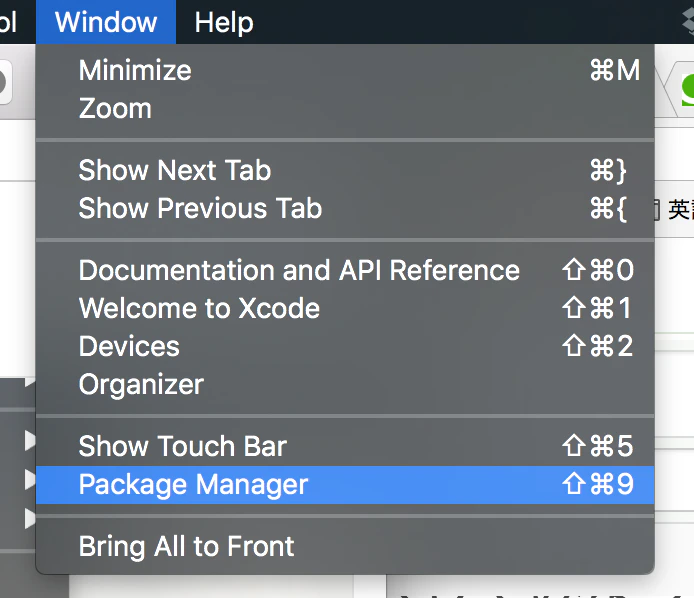The width and height of the screenshot is (694, 598).
Task: Click the Chinese bookmark label at the right edge
Action: click(681, 209)
